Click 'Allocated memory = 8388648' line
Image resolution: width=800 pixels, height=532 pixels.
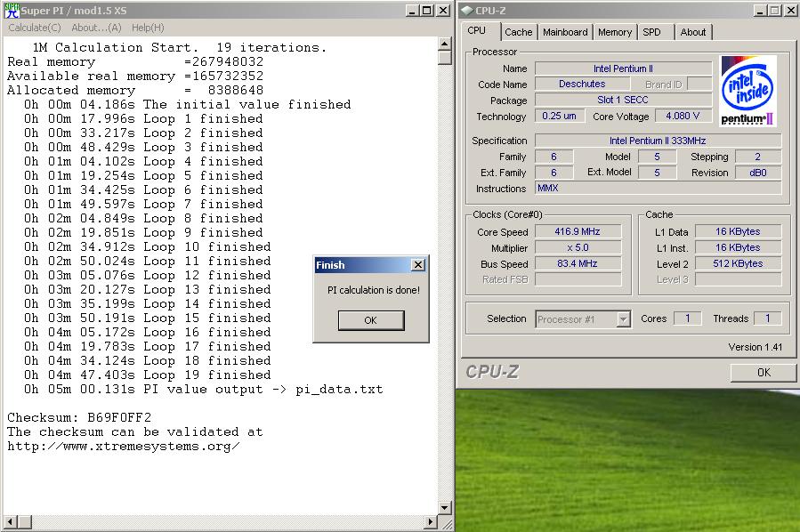tap(135, 90)
